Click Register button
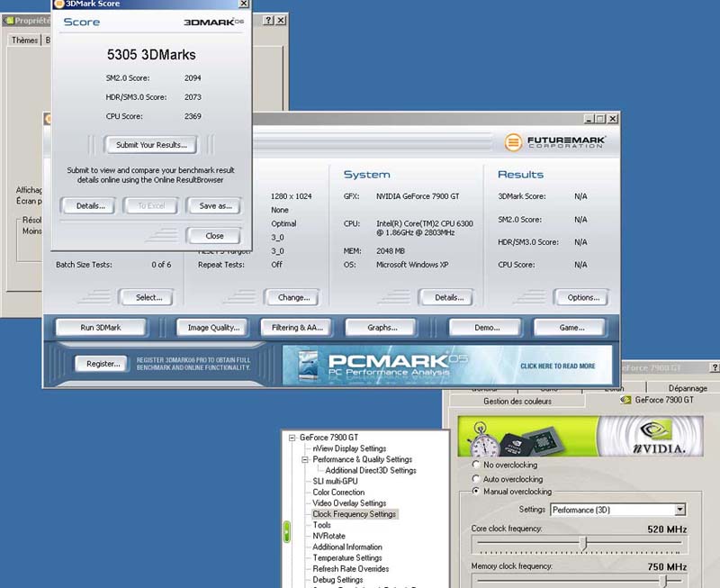The image size is (720, 588). [102, 364]
